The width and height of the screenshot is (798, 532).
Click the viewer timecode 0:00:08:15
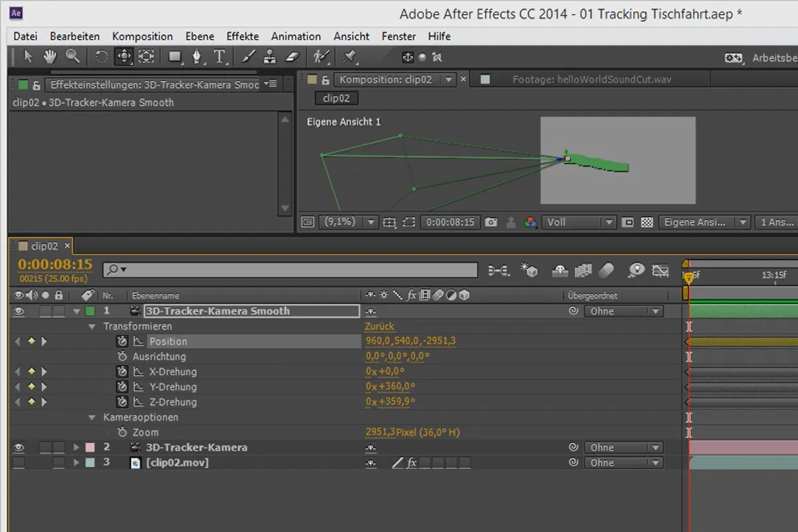tap(451, 222)
